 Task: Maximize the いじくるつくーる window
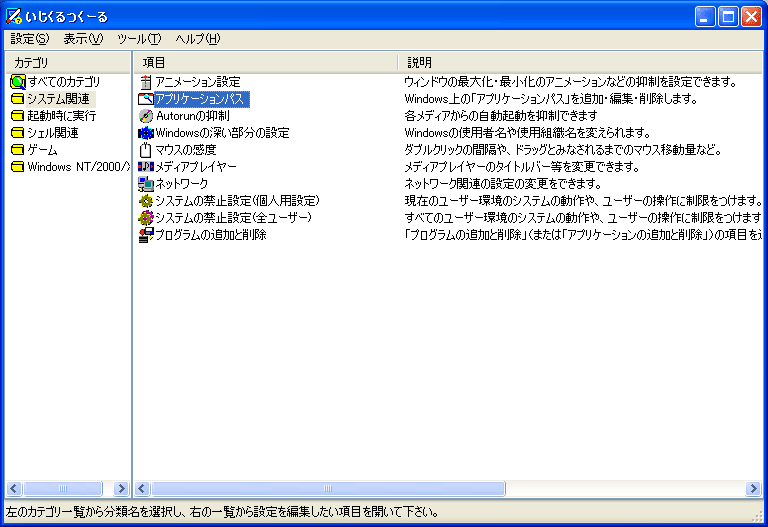(728, 17)
